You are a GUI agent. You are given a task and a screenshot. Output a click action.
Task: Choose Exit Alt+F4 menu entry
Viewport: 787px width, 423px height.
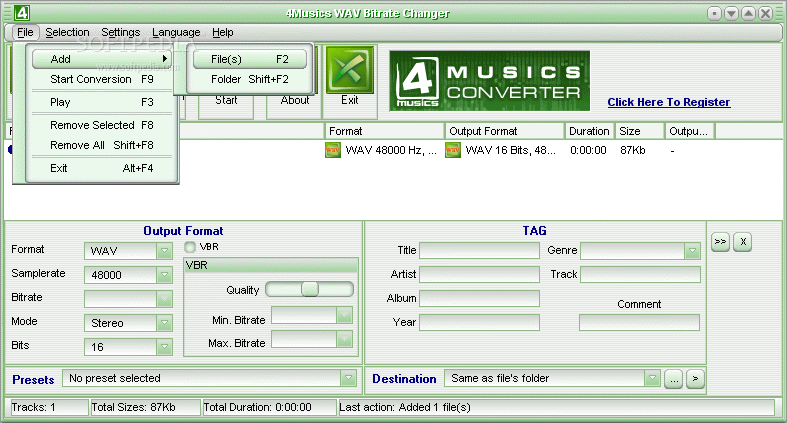pyautogui.click(x=102, y=168)
